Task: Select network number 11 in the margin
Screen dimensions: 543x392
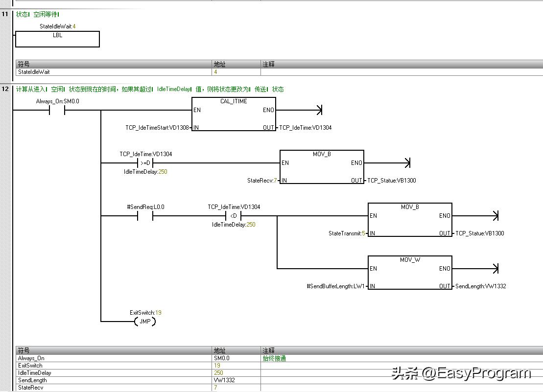Action: pos(5,14)
